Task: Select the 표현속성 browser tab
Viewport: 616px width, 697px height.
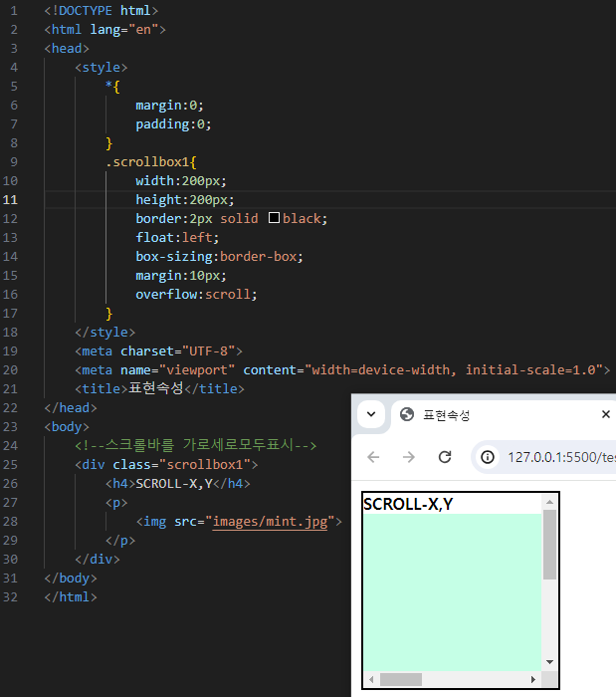Action: click(505, 415)
